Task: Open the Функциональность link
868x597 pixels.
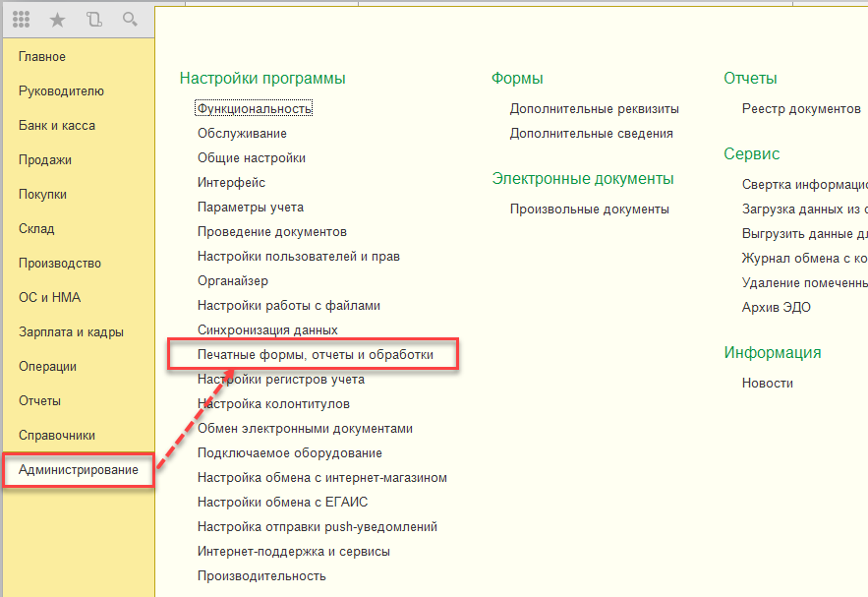Action: (254, 108)
